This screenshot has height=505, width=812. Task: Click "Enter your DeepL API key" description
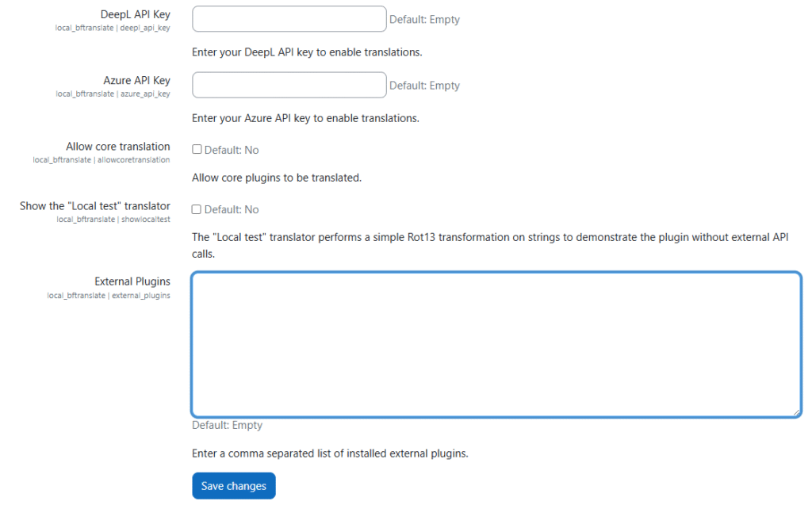(307, 52)
